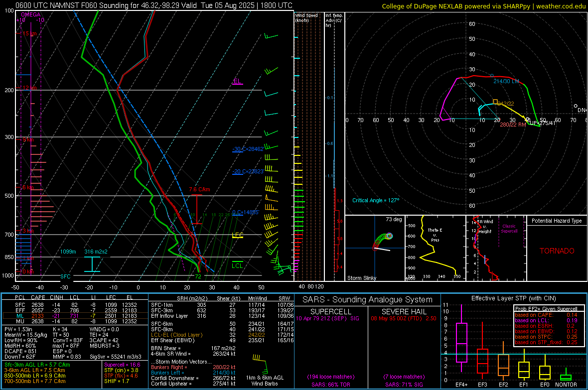Select the highlighted ML parcel row

[75, 316]
